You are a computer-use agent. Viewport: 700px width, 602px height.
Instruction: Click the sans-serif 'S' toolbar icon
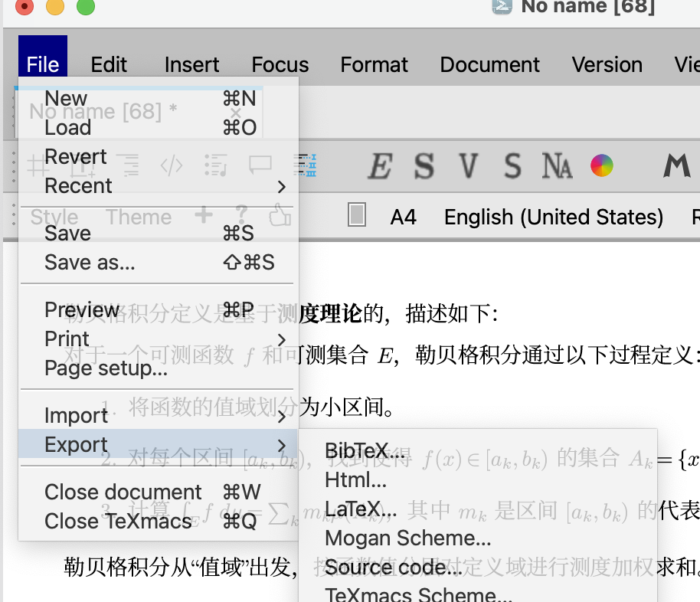coord(512,165)
